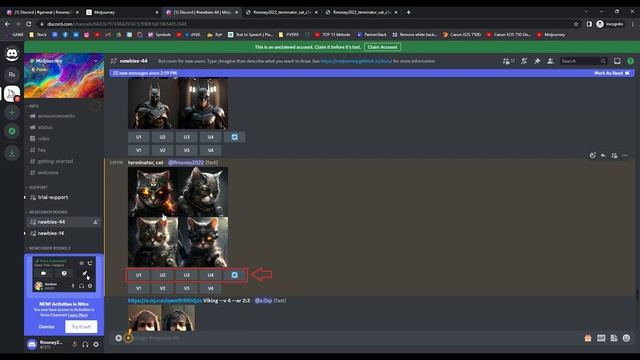Open the GIF picker icon
The height and width of the screenshot is (360, 640).
(601, 338)
